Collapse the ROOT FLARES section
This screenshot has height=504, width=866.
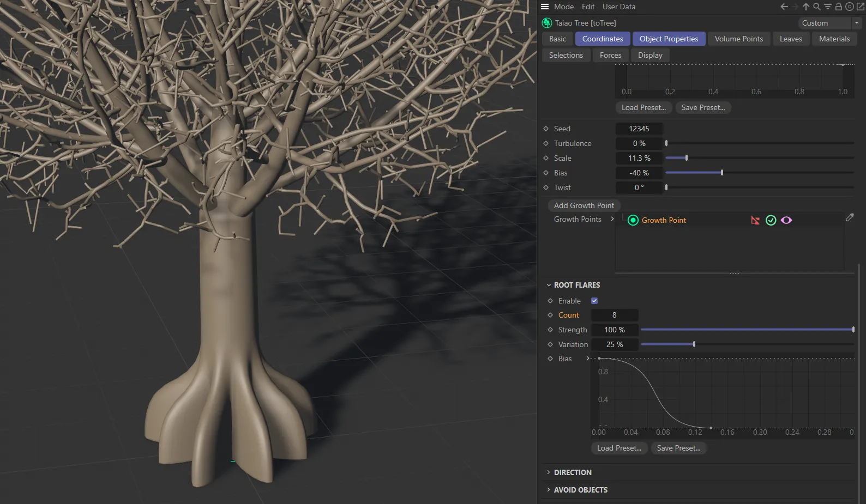tap(549, 285)
